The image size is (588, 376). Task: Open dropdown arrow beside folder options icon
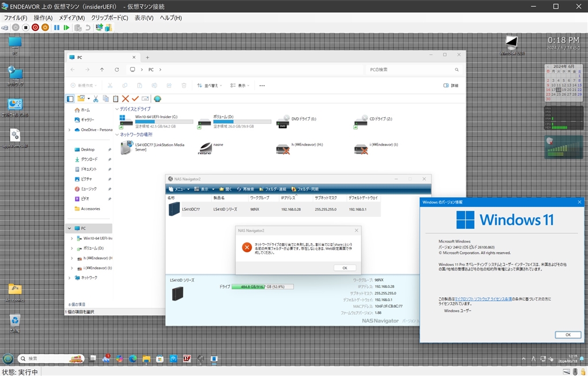pyautogui.click(x=88, y=99)
